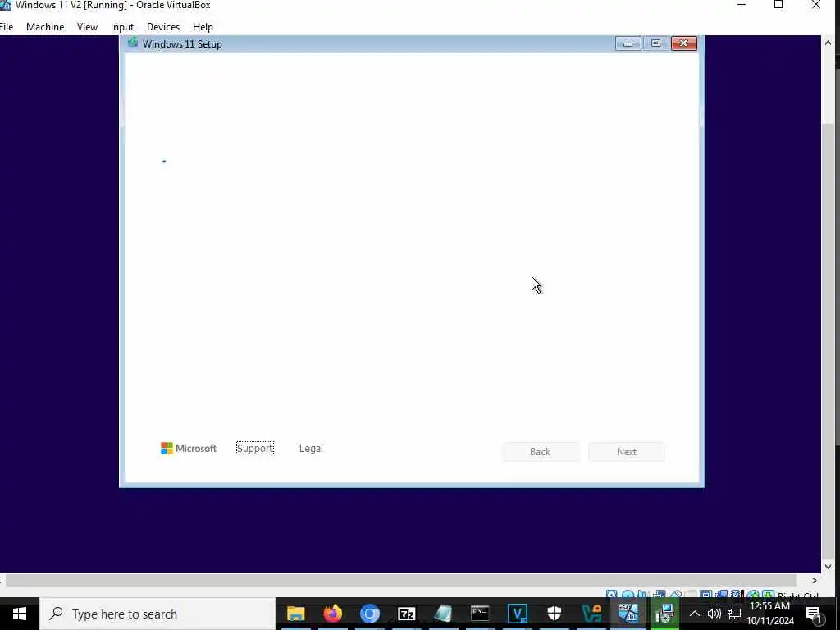Minimize the Windows 11 Setup window
The height and width of the screenshot is (630, 840).
pos(628,43)
